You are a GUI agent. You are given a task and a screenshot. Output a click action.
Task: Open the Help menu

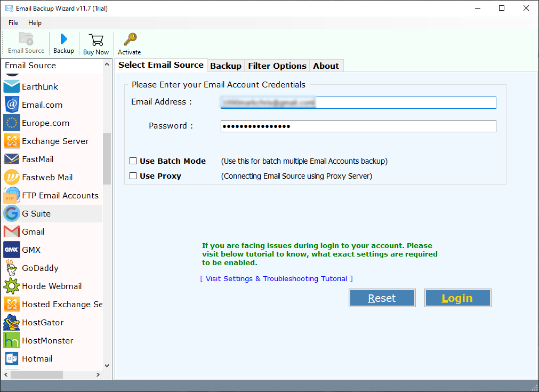point(35,23)
